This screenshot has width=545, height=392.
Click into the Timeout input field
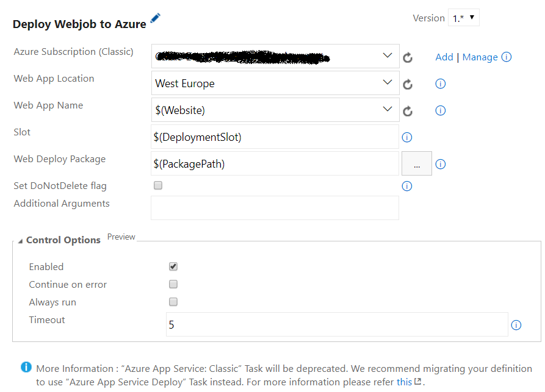(x=337, y=324)
